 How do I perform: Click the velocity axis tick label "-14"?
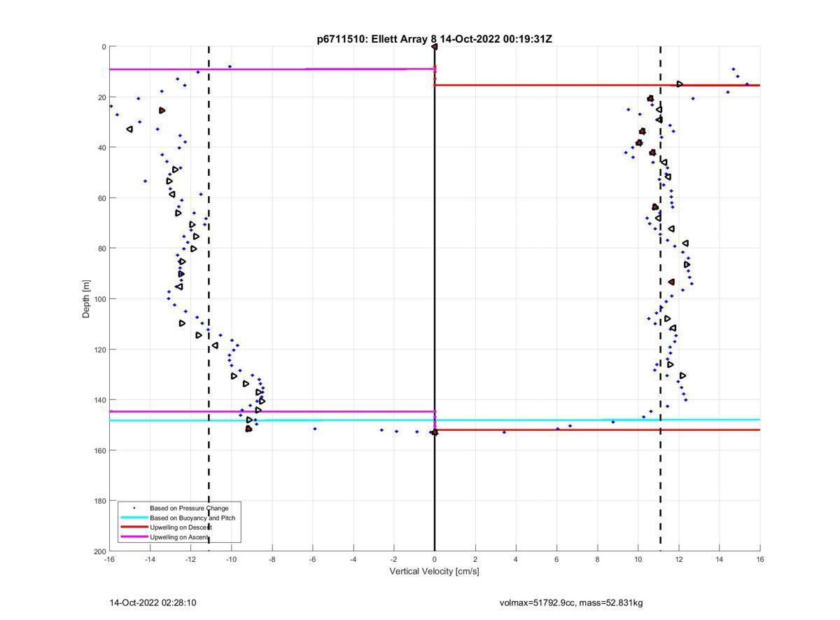pos(150,560)
